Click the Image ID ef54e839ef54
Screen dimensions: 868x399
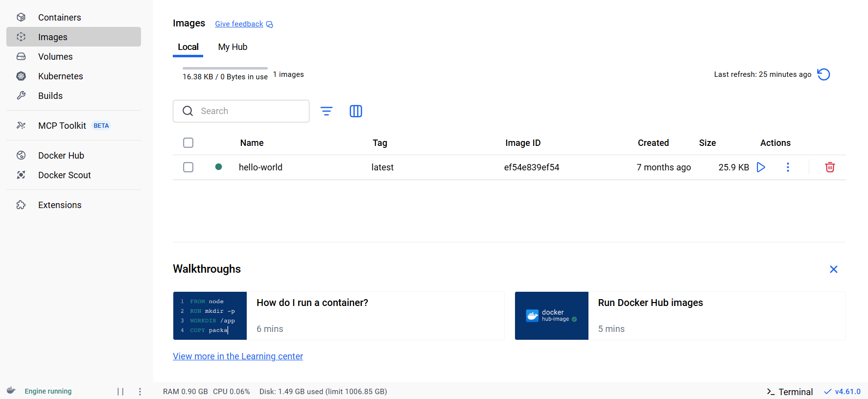click(x=532, y=167)
